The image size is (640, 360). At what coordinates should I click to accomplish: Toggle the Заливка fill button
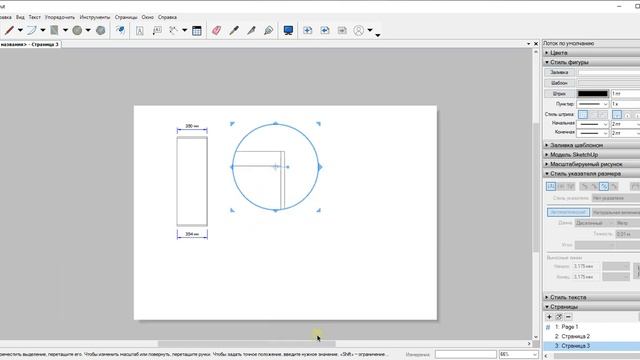pyautogui.click(x=559, y=72)
